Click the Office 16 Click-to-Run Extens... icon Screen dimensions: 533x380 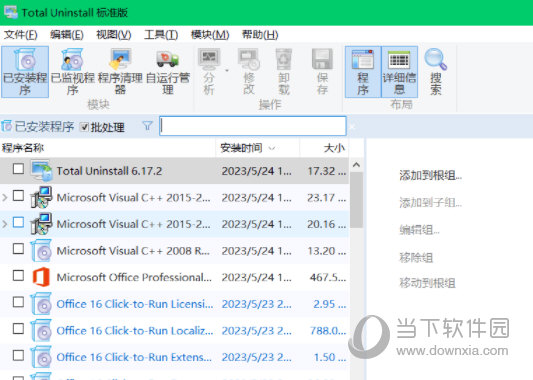point(41,357)
